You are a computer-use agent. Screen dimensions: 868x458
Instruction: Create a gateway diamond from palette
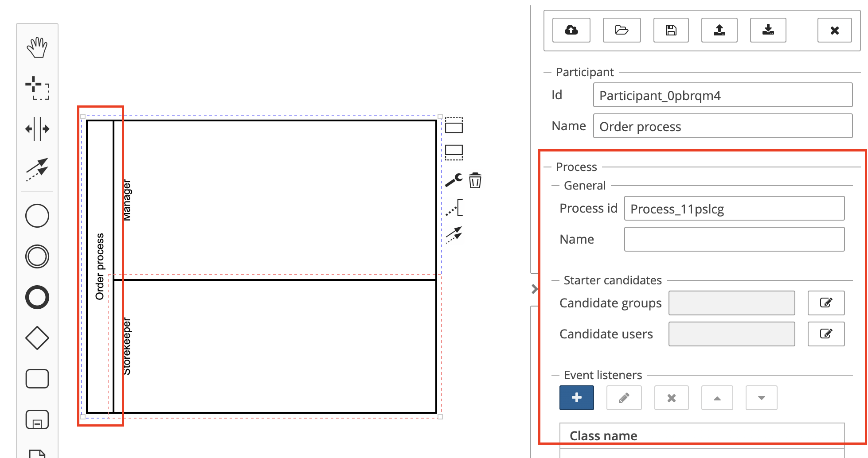tap(37, 338)
